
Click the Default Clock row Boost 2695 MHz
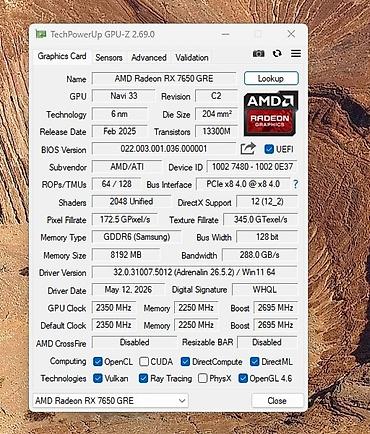(275, 325)
